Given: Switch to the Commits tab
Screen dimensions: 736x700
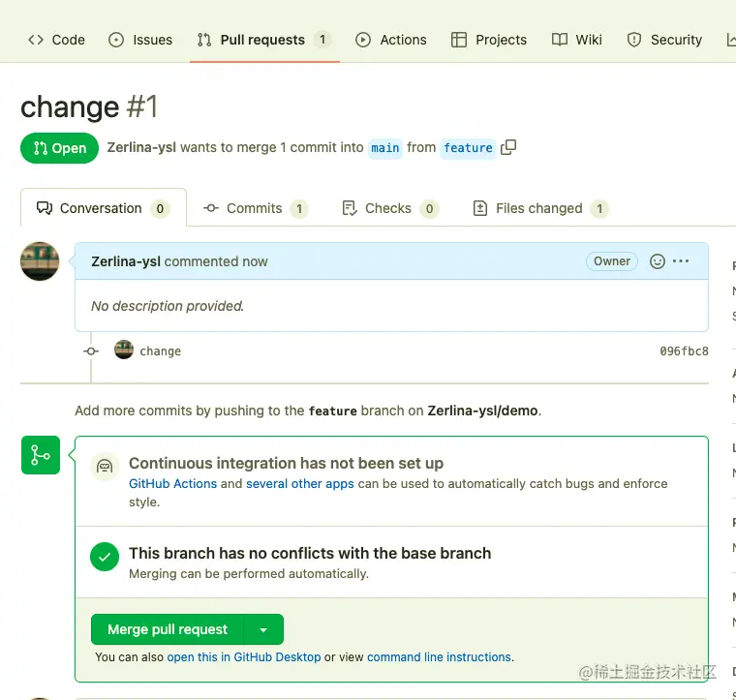Looking at the screenshot, I should pos(256,208).
